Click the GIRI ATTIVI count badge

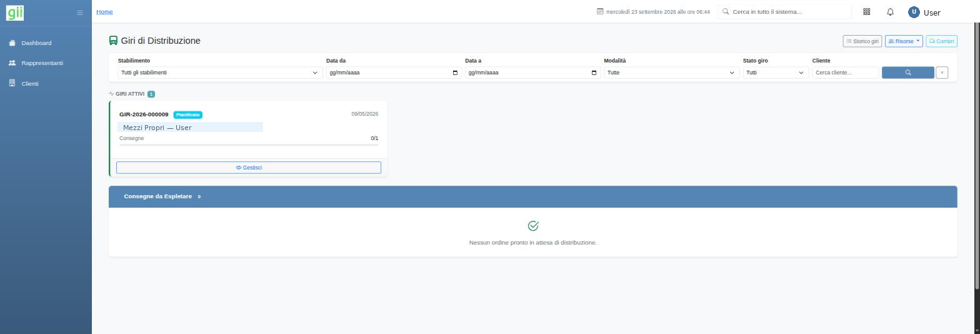pos(151,94)
